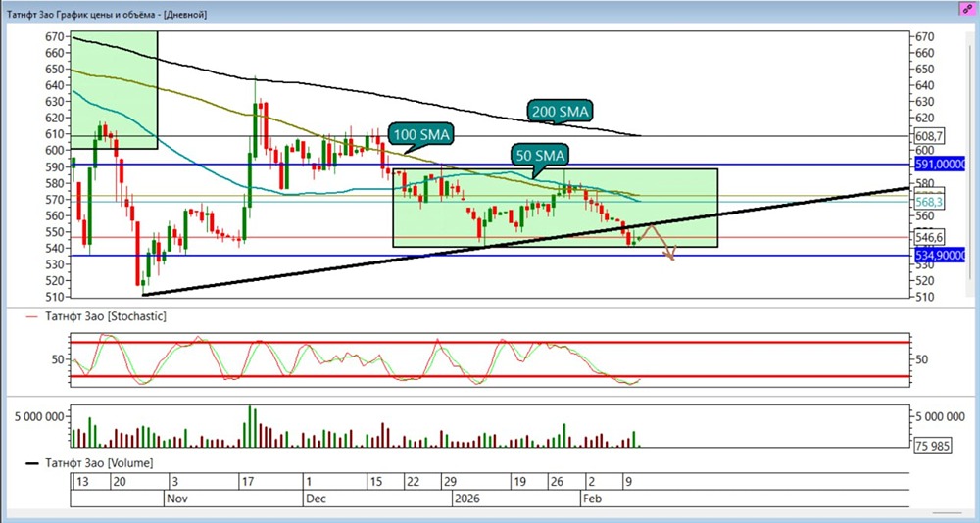Click the 546,6 last price label
The image size is (980, 523).
coord(927,237)
